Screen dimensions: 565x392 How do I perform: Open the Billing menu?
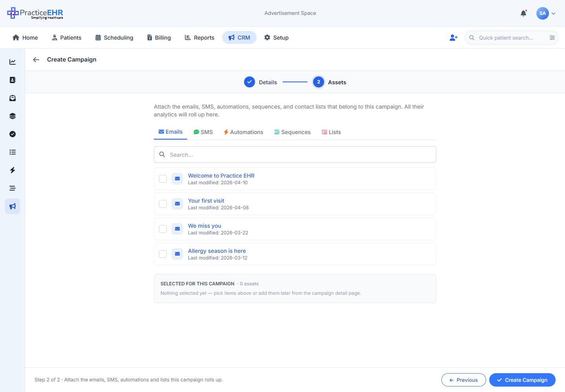pos(159,38)
